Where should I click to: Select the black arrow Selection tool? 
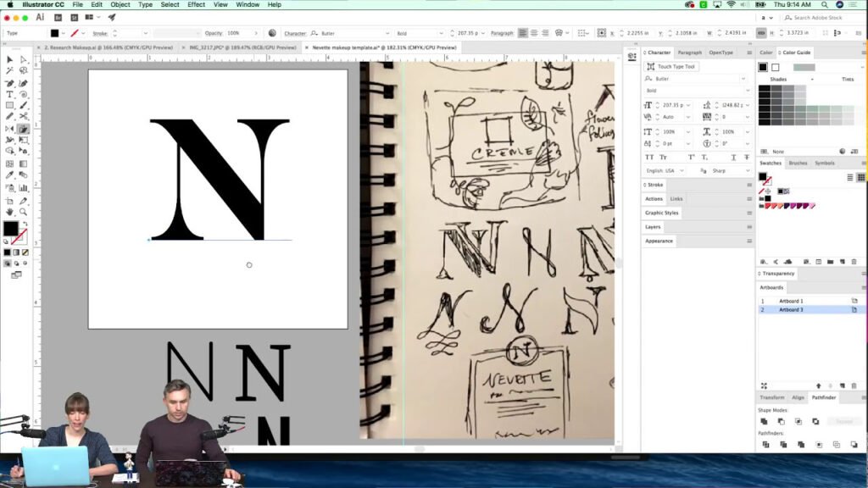pos(9,59)
